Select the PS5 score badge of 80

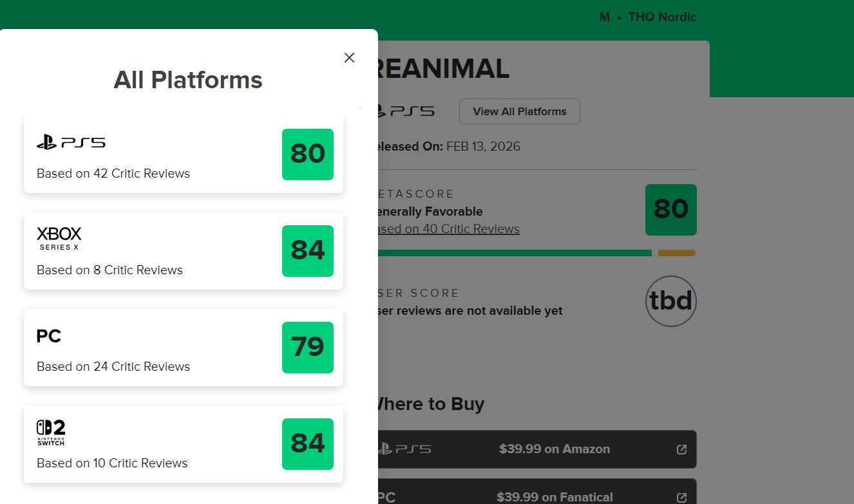307,154
